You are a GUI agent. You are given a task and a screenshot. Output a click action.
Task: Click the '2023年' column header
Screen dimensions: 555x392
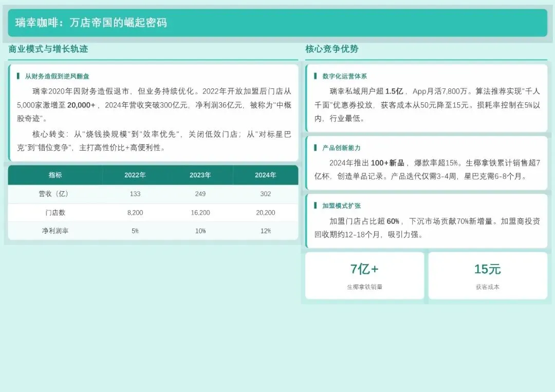[x=200, y=175]
